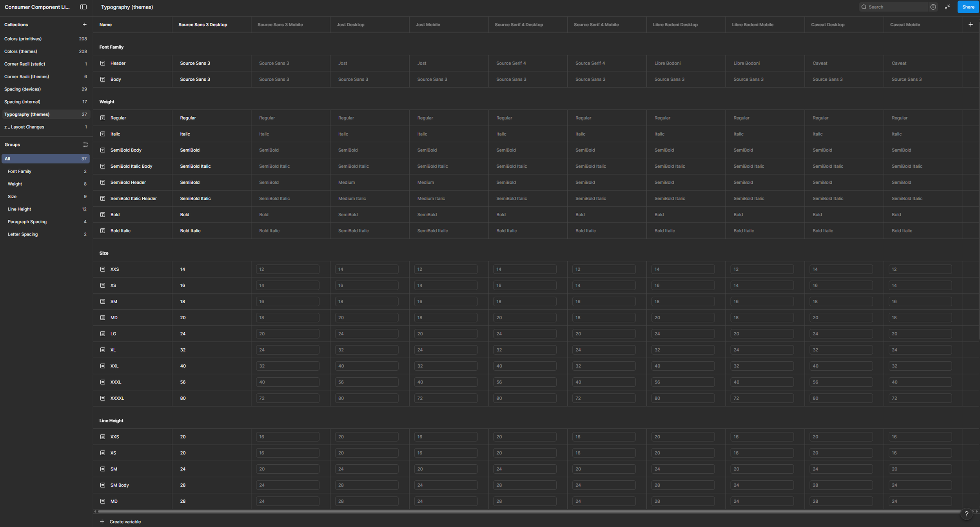The width and height of the screenshot is (980, 527).
Task: Toggle the sidebar panel icon
Action: tap(83, 7)
